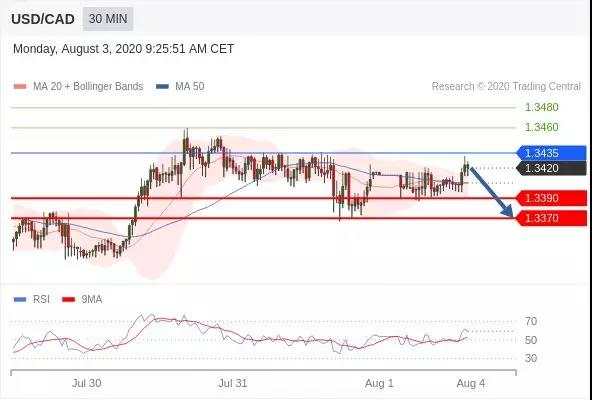Click the black 1.3420 current price tag
The height and width of the screenshot is (400, 592).
tap(552, 168)
